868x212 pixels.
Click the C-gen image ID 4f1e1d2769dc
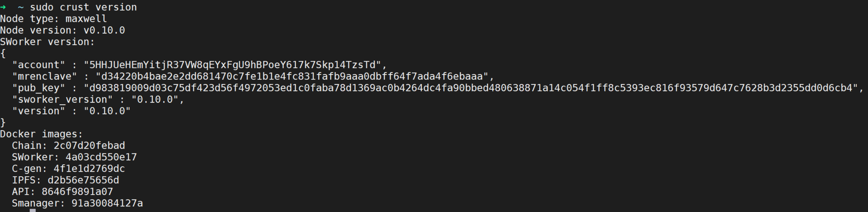[x=89, y=169]
